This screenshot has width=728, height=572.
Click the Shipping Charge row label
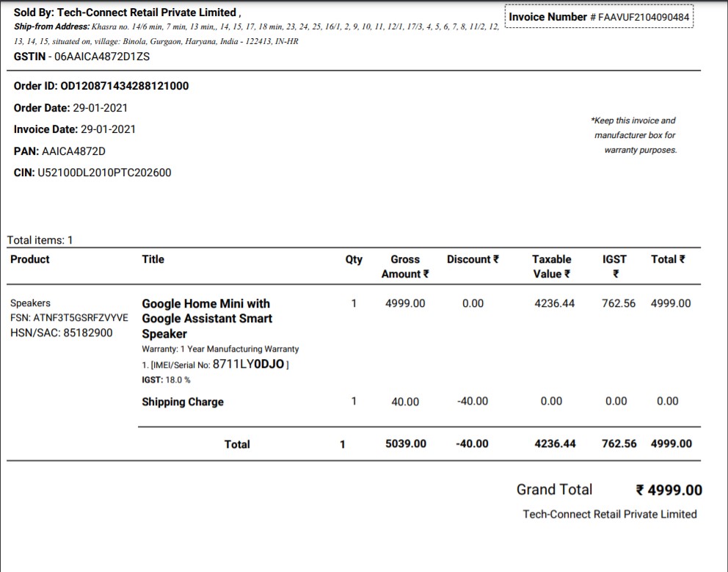[183, 402]
